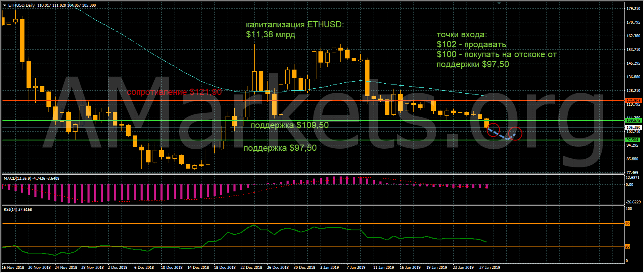Select the 'поддержка $109,50' label
The image size is (644, 273).
coord(290,125)
